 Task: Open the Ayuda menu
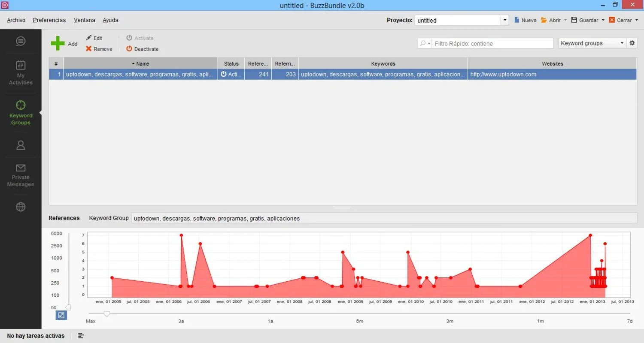[x=110, y=20]
